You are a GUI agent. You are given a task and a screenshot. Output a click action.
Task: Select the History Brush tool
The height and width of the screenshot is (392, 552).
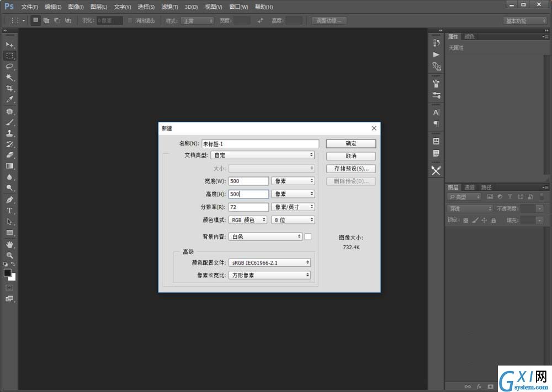[x=9, y=144]
